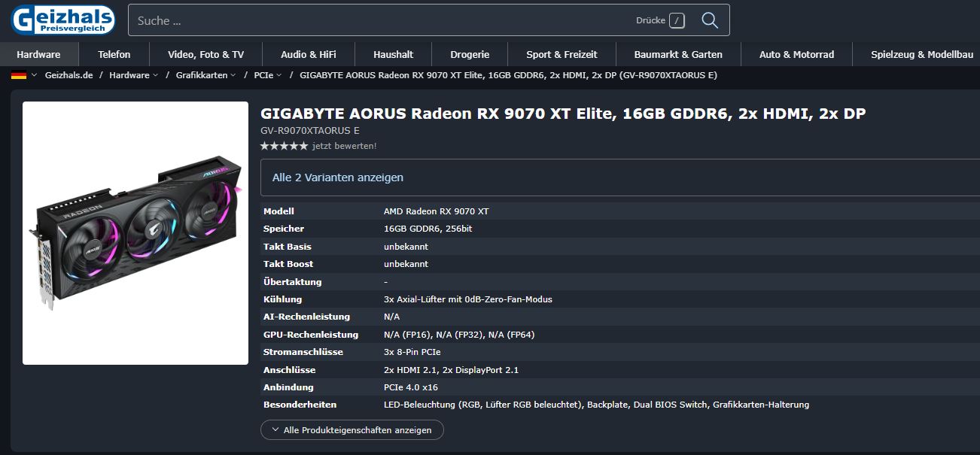Screen dimensions: 980x455
Task: Click the Geizhals Preisvergleich logo
Action: [x=62, y=20]
